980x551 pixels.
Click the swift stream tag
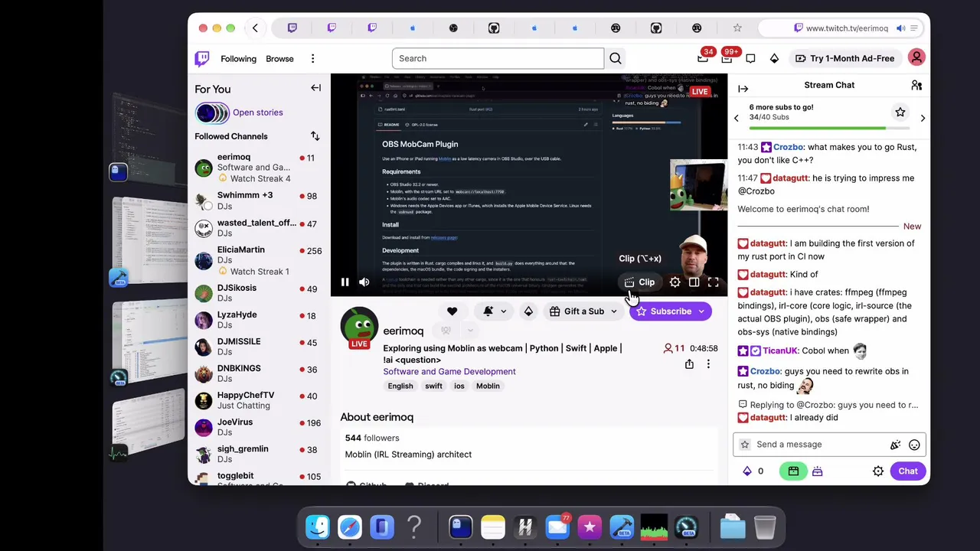point(433,386)
